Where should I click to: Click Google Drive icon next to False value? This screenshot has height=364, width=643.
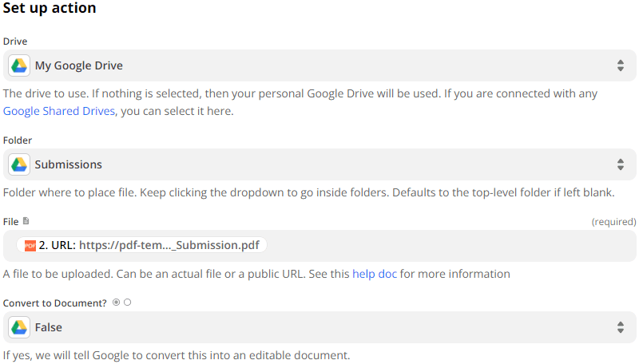tap(19, 327)
